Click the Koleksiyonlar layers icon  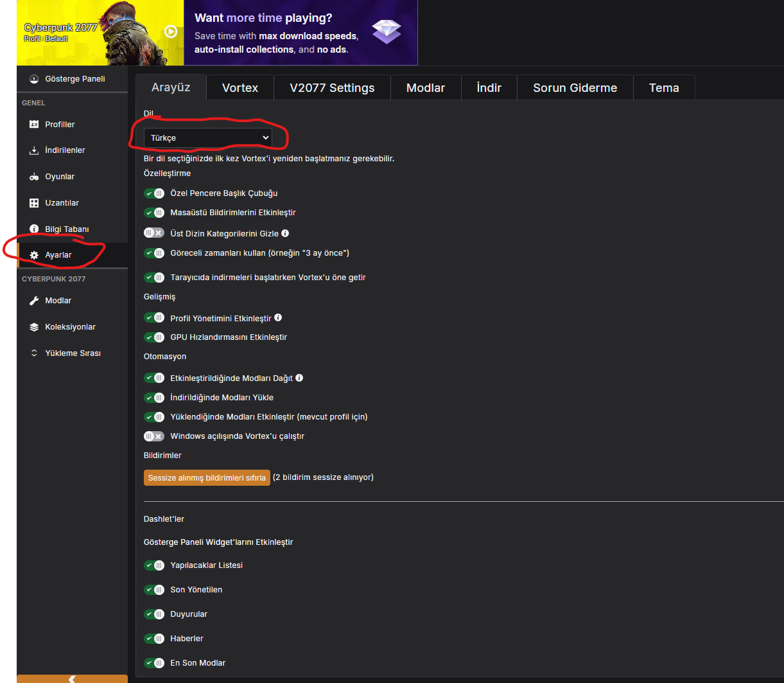34,327
